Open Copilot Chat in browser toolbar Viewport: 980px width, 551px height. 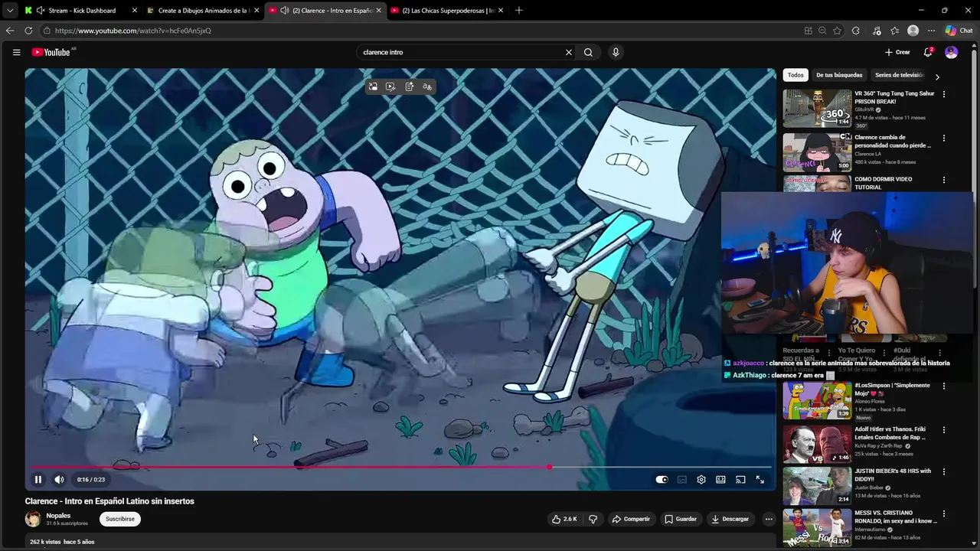[x=959, y=31]
